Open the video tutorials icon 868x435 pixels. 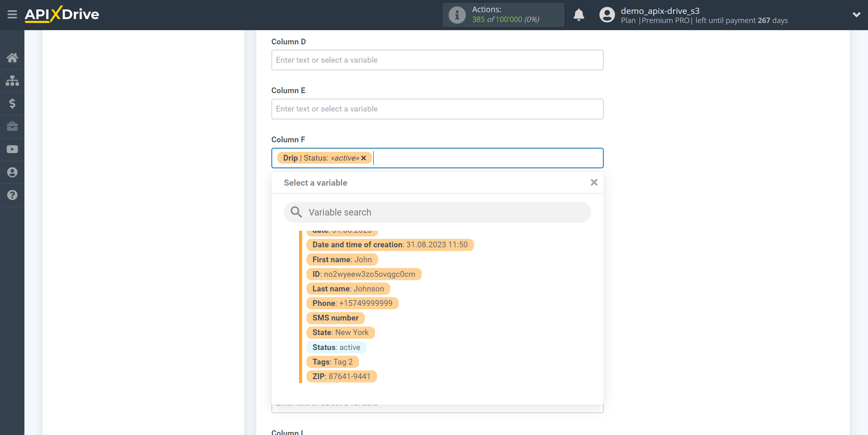pos(12,149)
